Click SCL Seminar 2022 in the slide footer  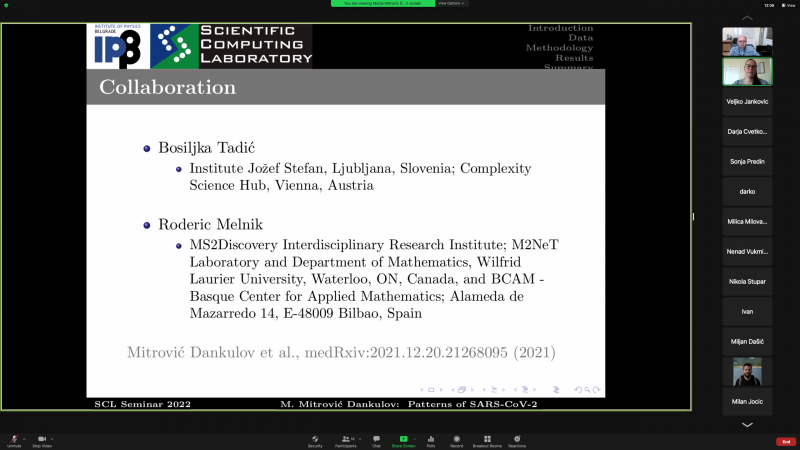142,404
